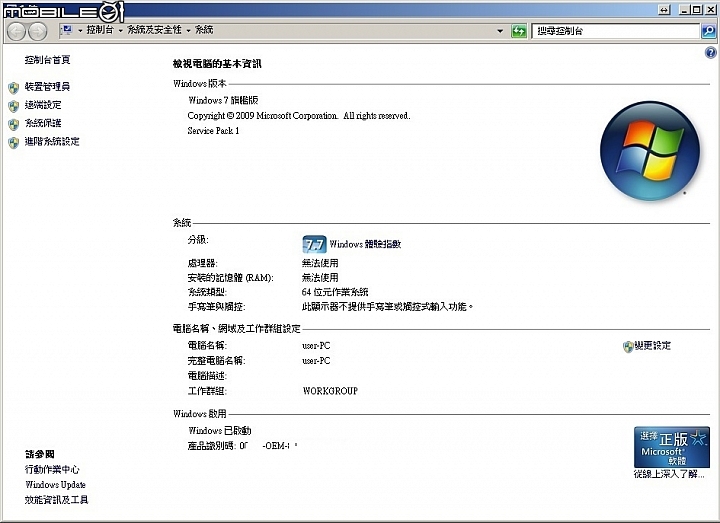Click the double-arrow button in title bar
The height and width of the screenshot is (523, 720).
(x=664, y=10)
